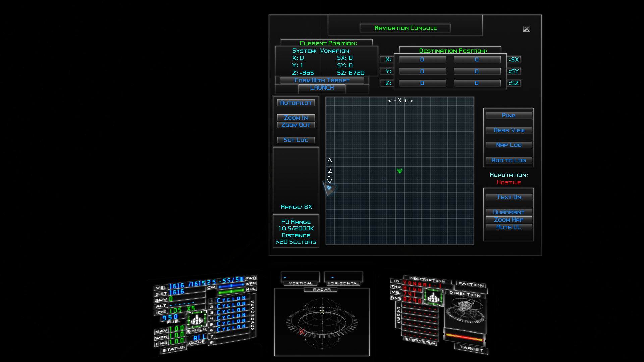Click the System Vonarion text
Image resolution: width=644 pixels, height=362 pixels.
pyautogui.click(x=321, y=51)
